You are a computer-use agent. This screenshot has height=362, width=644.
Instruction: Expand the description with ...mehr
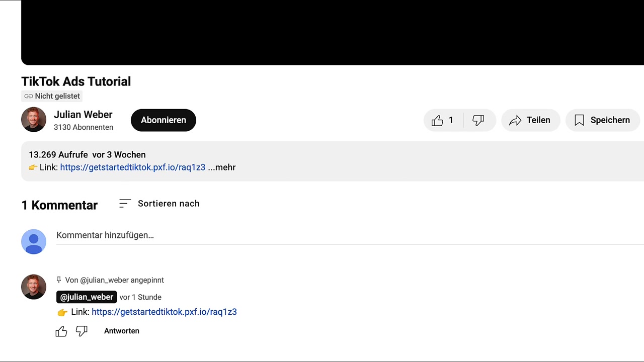coord(222,167)
